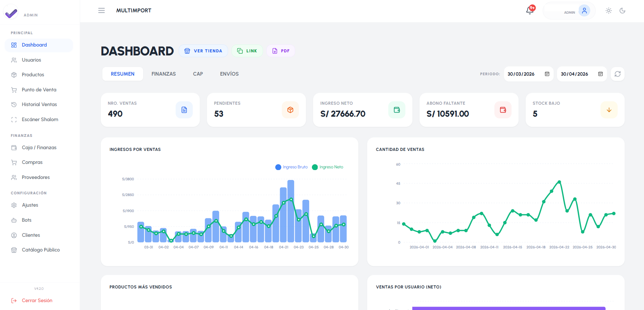The width and height of the screenshot is (644, 310).
Task: Click the start date field 30/03/2026
Action: coord(529,74)
